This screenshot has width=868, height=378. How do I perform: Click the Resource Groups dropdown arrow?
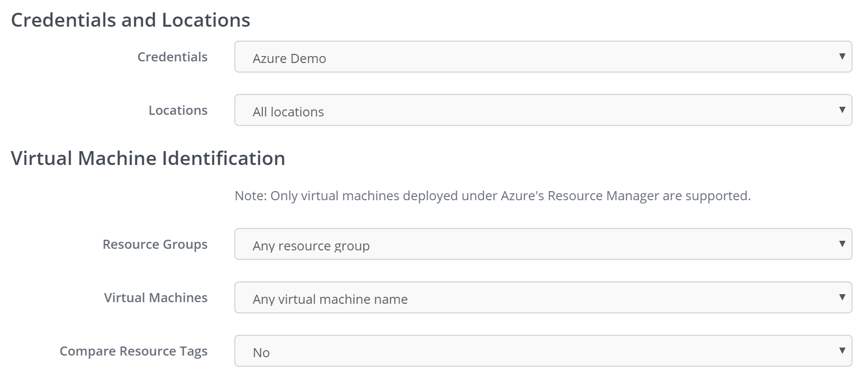coord(842,244)
